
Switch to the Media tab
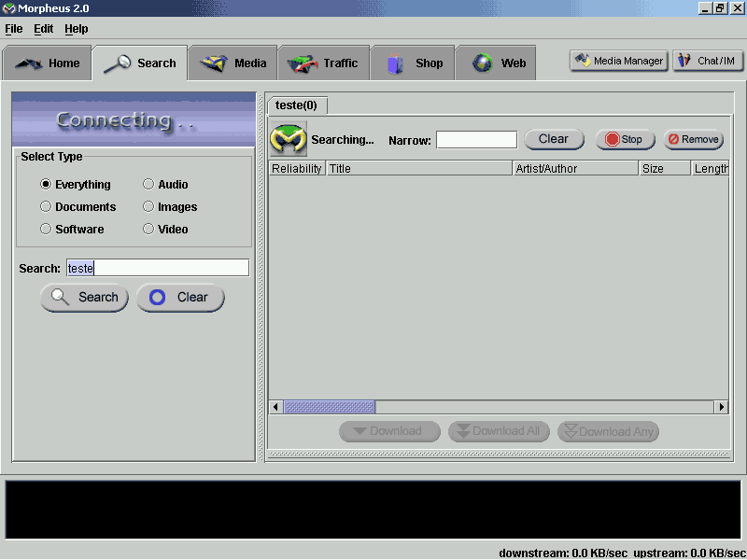coord(233,63)
